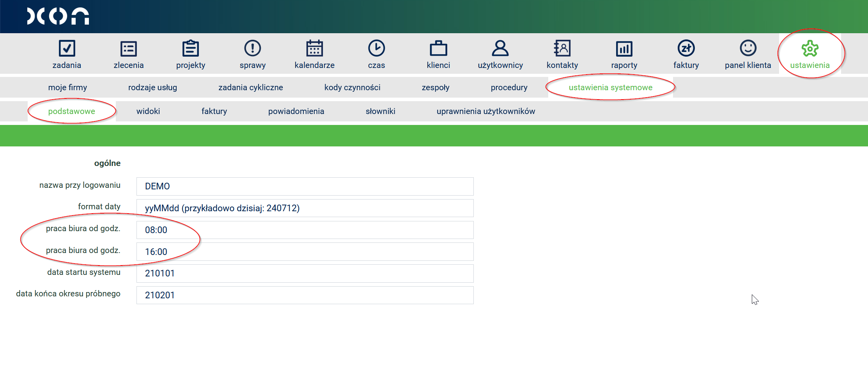Click the 'format daty' label
This screenshot has height=376, width=868.
99,207
